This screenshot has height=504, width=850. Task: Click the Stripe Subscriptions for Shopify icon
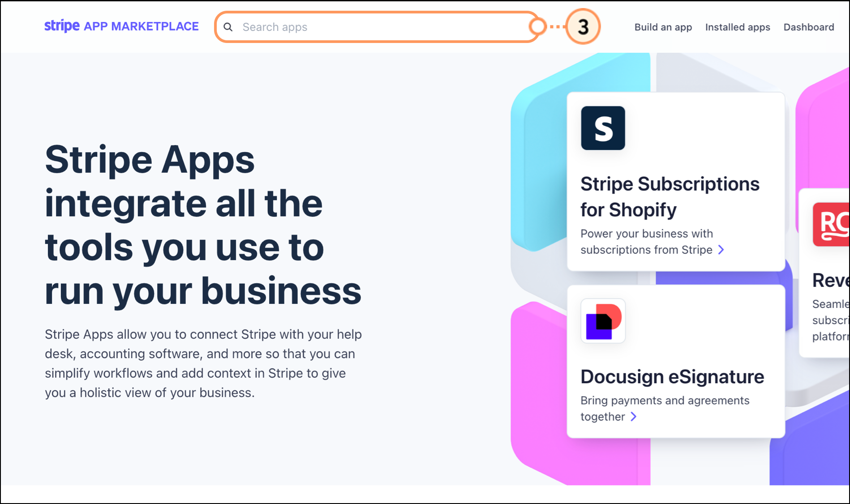tap(603, 128)
